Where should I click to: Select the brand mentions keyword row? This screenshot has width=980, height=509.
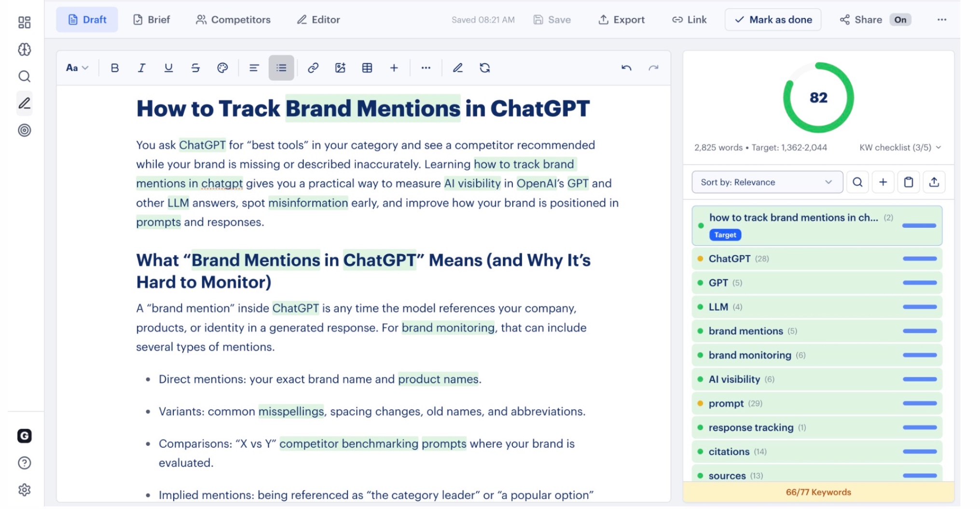817,331
